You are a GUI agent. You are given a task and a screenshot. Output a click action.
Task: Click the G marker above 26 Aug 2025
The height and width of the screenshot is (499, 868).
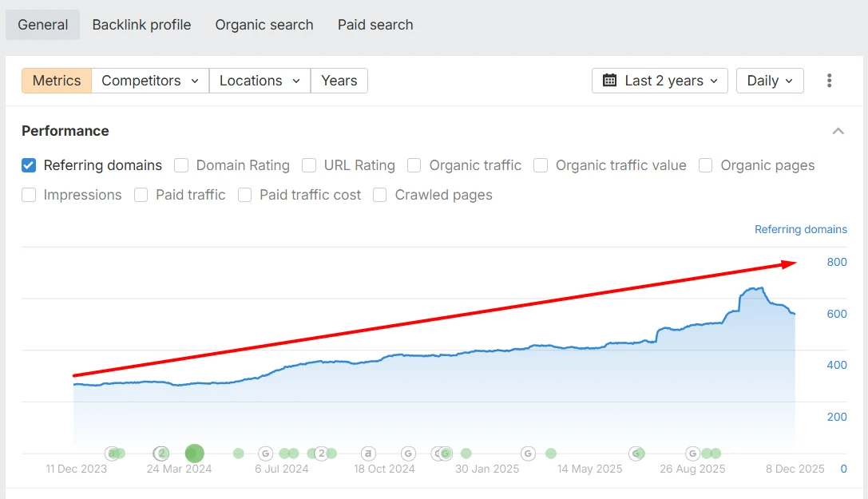tap(692, 453)
